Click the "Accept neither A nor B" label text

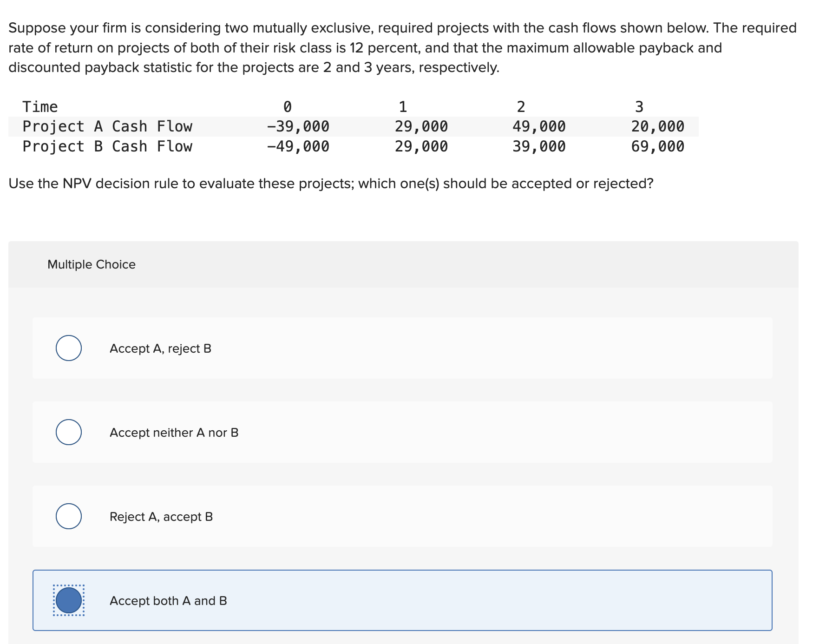tap(174, 432)
